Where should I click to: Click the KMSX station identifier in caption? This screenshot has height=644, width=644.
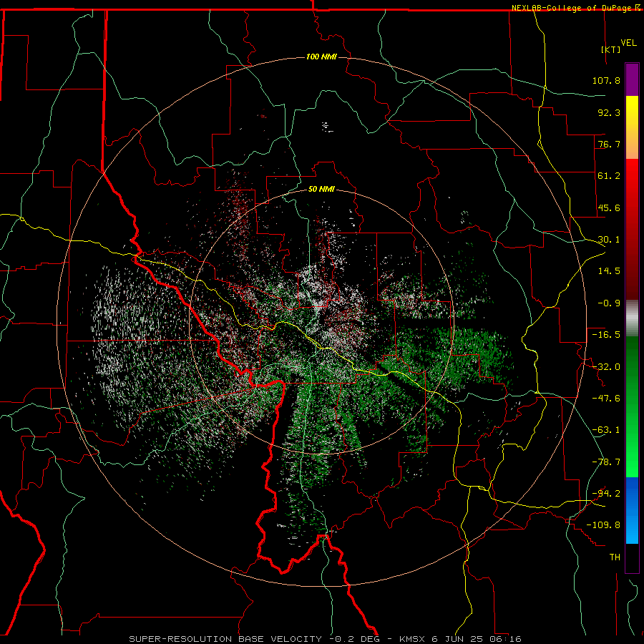(414, 639)
